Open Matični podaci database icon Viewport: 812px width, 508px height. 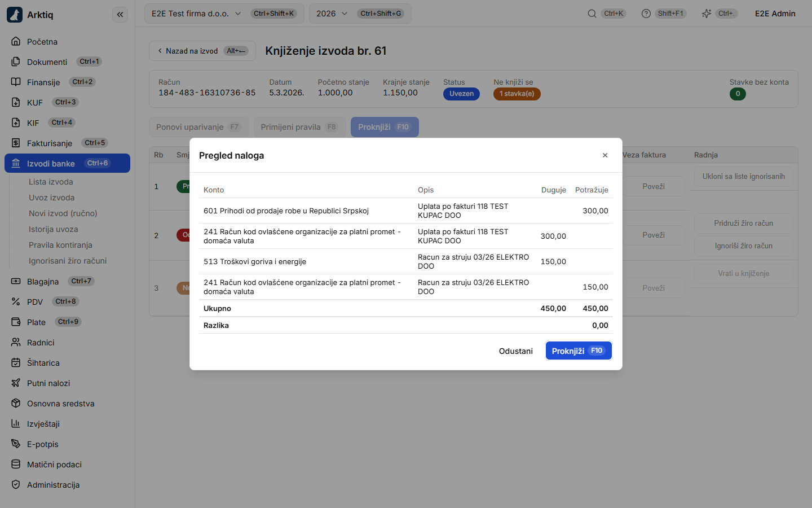[x=16, y=464]
